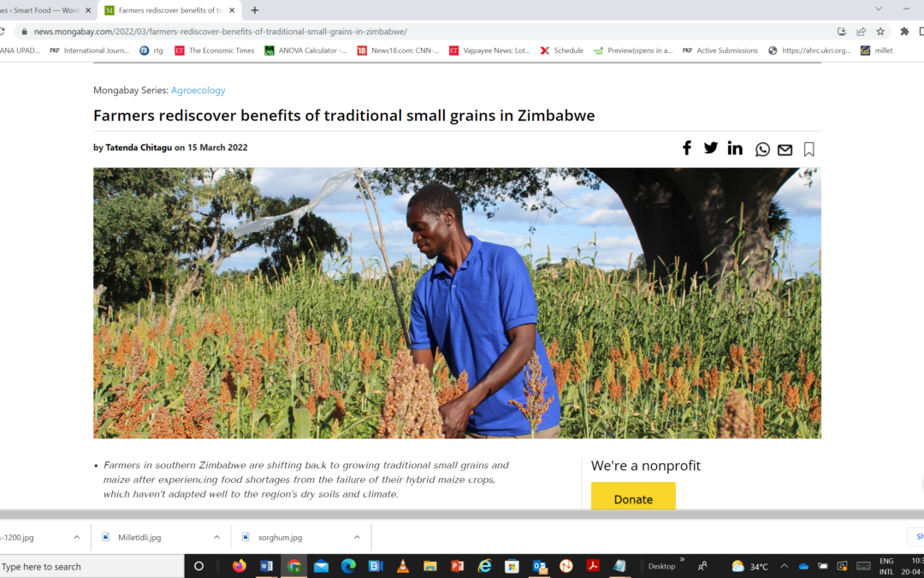The image size is (924, 578).
Task: Click the yellow Donate button
Action: coord(633,497)
